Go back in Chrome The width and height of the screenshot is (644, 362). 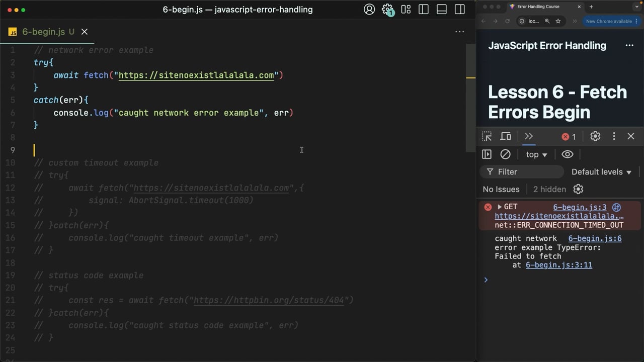tap(484, 21)
